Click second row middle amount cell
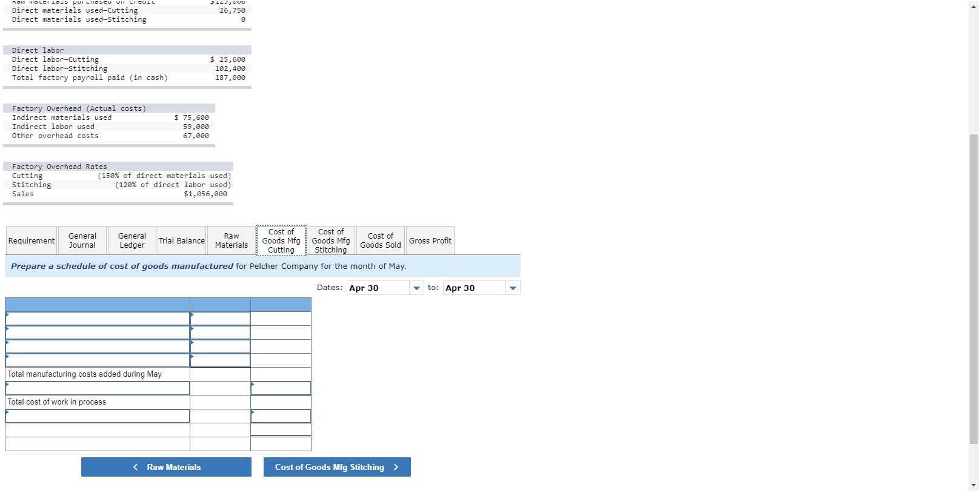 pyautogui.click(x=220, y=333)
